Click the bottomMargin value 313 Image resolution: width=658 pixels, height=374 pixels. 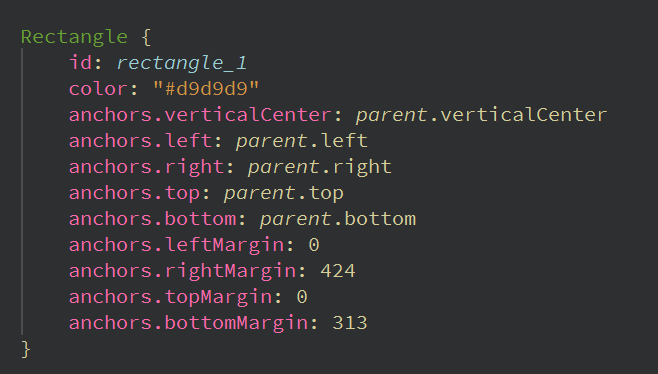click(350, 323)
